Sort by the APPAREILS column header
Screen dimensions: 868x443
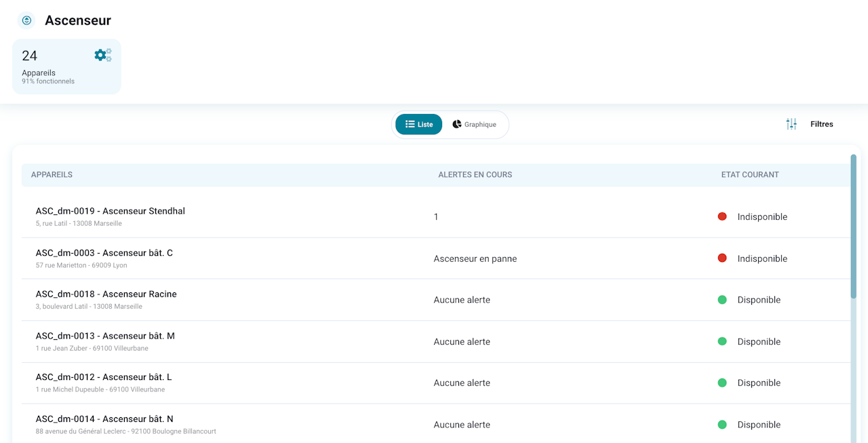click(x=52, y=174)
